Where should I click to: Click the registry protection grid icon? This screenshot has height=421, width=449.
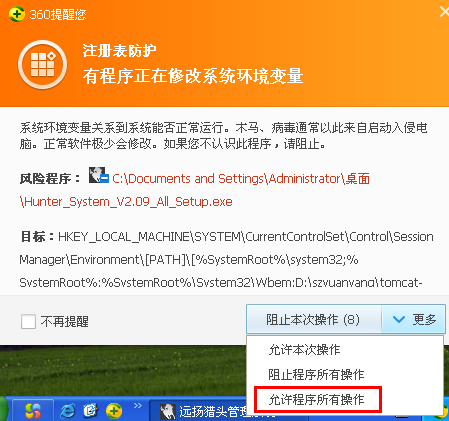pos(42,64)
